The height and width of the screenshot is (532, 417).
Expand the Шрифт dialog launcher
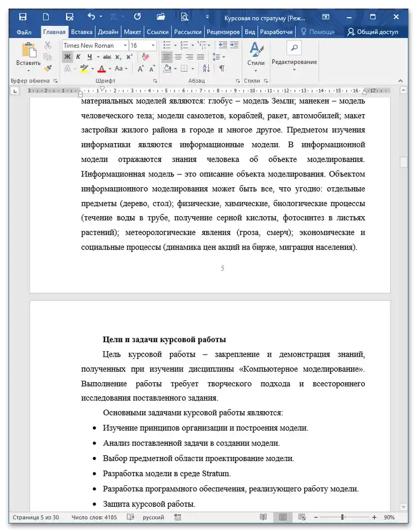point(155,81)
